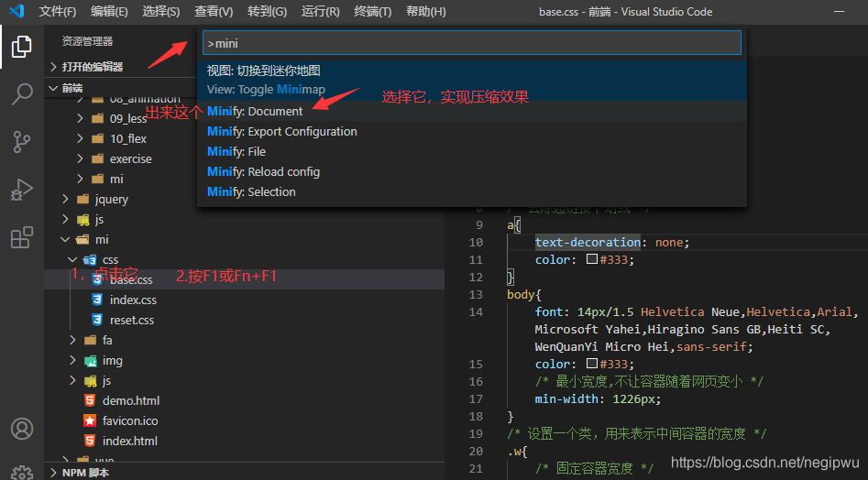Open the Run and Debug view
Image resolution: width=868 pixels, height=480 pixels.
click(x=22, y=190)
